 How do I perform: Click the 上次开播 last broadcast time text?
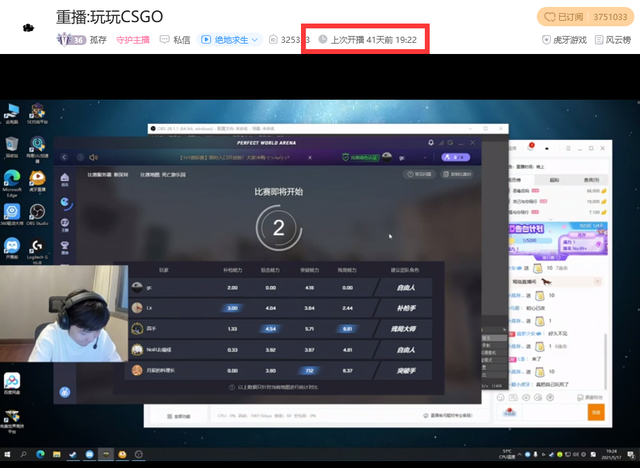click(373, 40)
